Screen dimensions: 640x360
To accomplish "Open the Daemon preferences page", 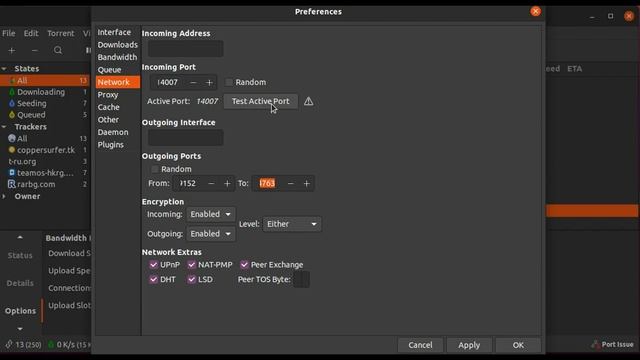I will (x=113, y=133).
